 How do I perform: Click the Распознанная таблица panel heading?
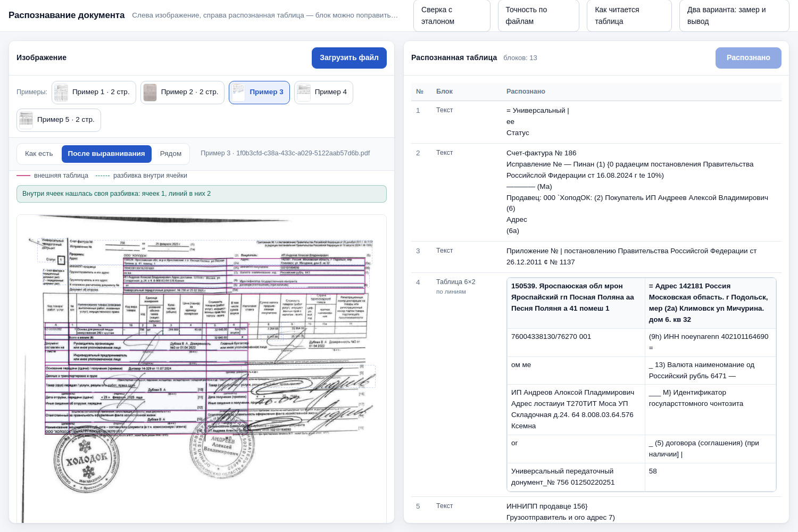(454, 58)
